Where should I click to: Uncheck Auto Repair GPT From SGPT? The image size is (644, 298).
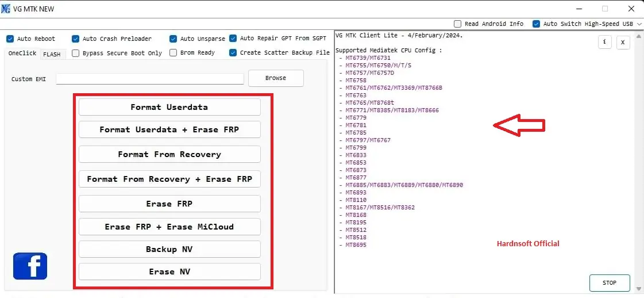click(x=233, y=38)
